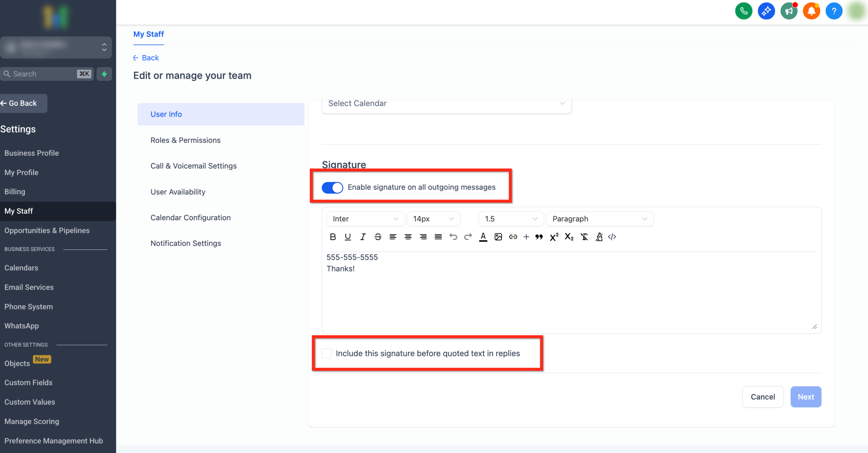Undo the last edit in the signature editor

pyautogui.click(x=453, y=237)
